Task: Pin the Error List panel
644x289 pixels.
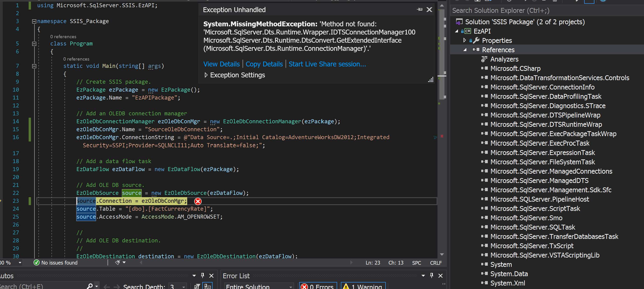Action: point(431,275)
